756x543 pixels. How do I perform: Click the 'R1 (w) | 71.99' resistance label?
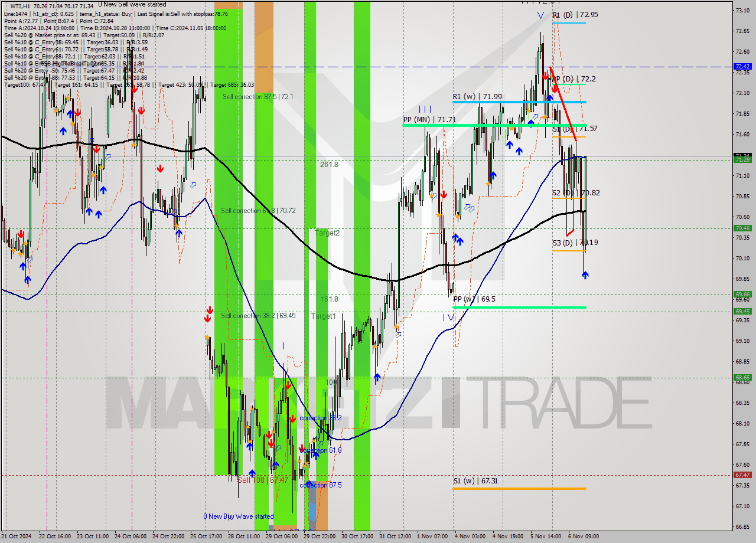(477, 96)
